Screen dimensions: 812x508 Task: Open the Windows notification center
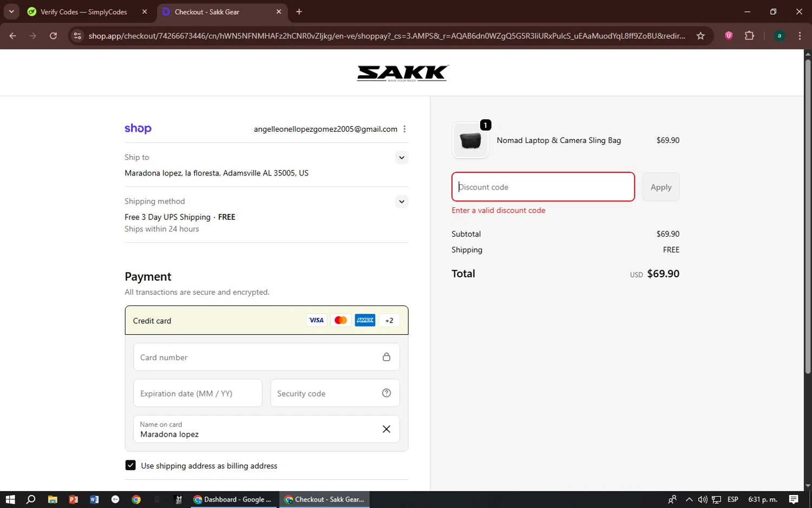[x=794, y=499]
